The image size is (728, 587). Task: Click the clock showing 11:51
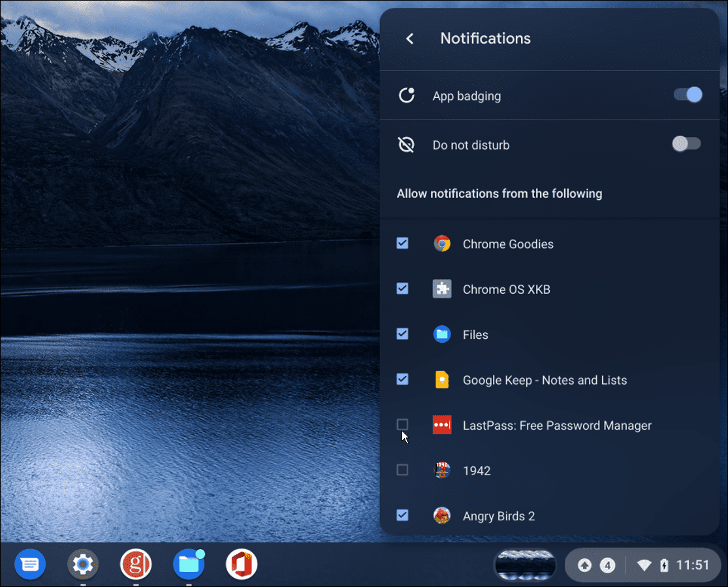(692, 565)
